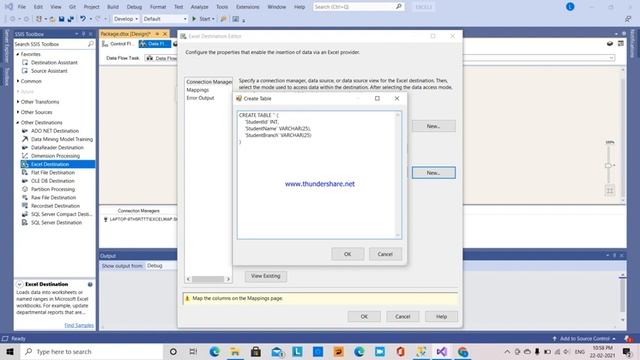The height and width of the screenshot is (360, 640).
Task: Expand the Other Sources group
Action: 18,112
